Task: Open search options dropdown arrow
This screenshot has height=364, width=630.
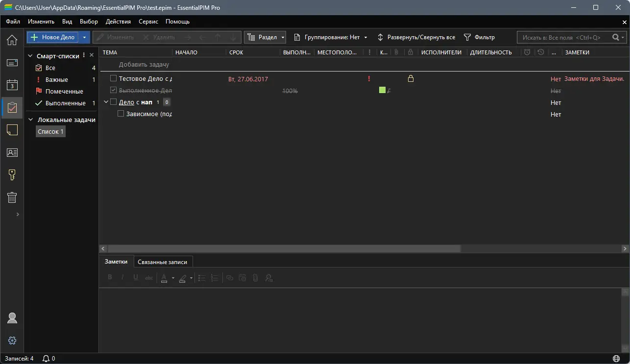Action: coord(623,37)
